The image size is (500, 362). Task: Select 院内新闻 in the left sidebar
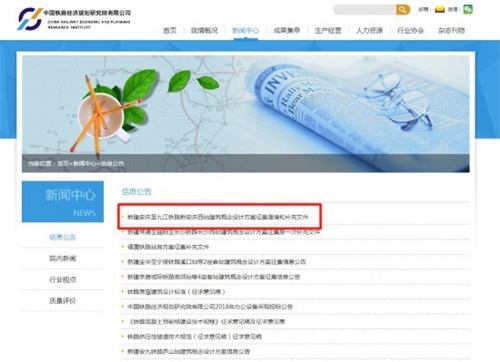coord(63,258)
